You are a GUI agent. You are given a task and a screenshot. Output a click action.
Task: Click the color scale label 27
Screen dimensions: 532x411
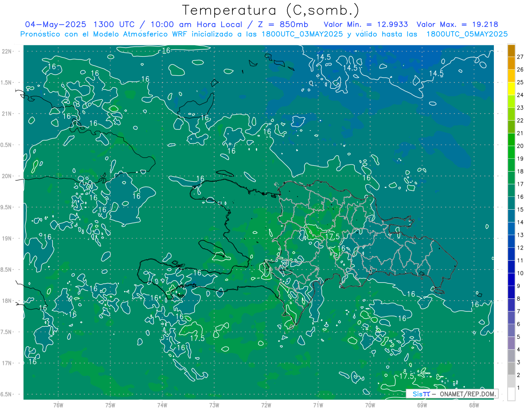pos(521,57)
